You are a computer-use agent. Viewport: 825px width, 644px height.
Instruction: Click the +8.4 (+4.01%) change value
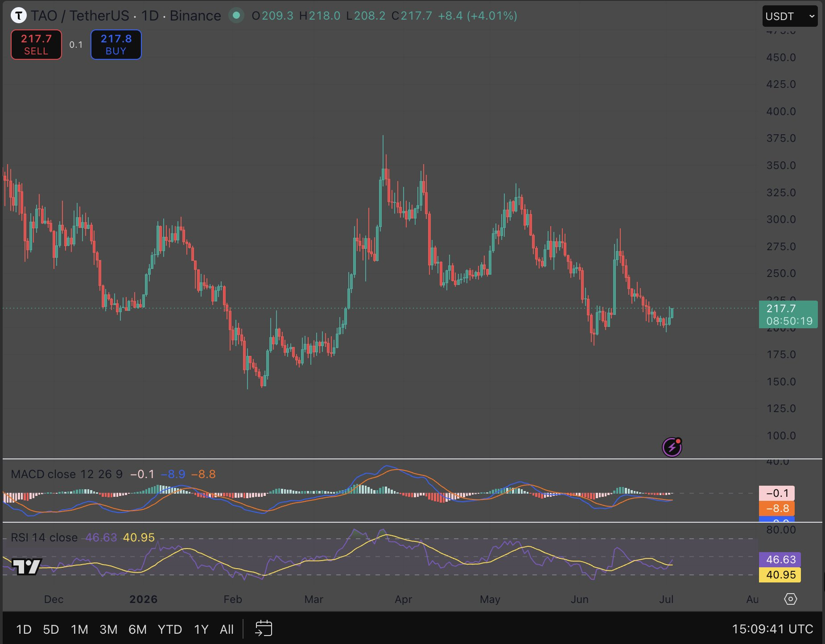point(478,16)
